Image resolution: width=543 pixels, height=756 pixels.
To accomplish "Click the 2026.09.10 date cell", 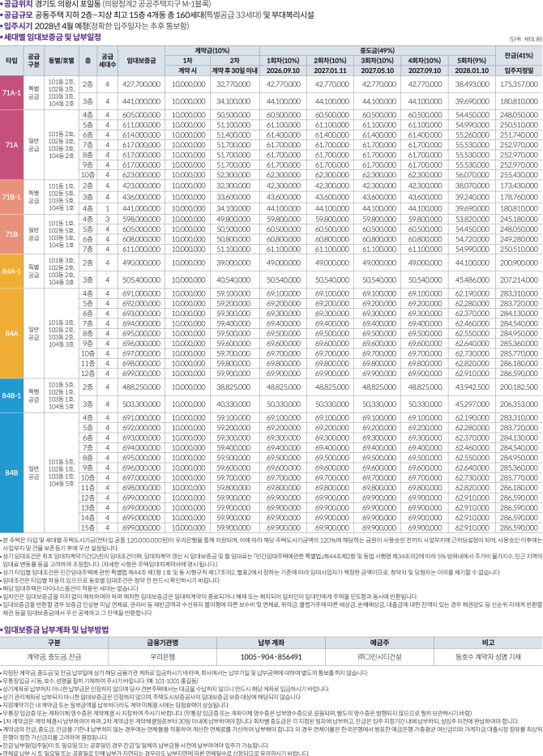I will coord(278,70).
